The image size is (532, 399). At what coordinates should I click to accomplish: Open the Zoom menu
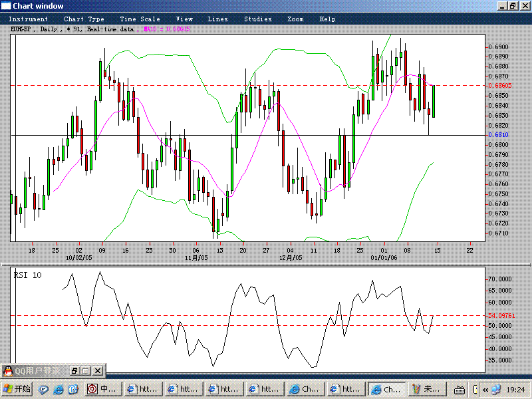pos(295,19)
